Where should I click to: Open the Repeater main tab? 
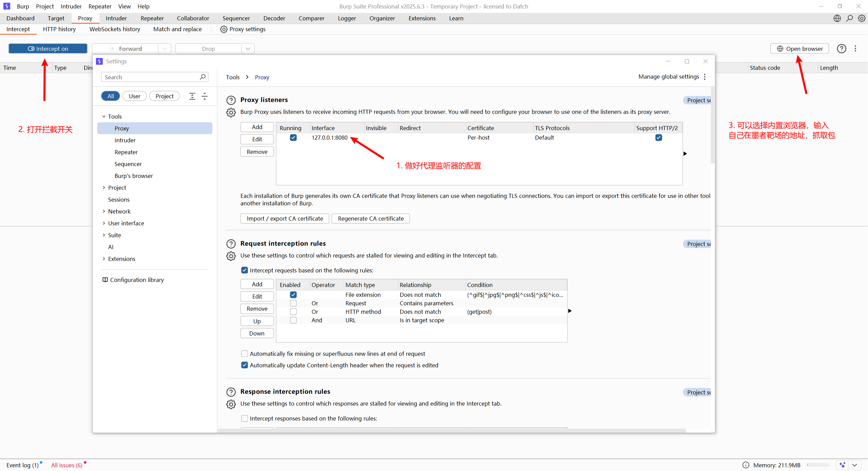(x=152, y=18)
